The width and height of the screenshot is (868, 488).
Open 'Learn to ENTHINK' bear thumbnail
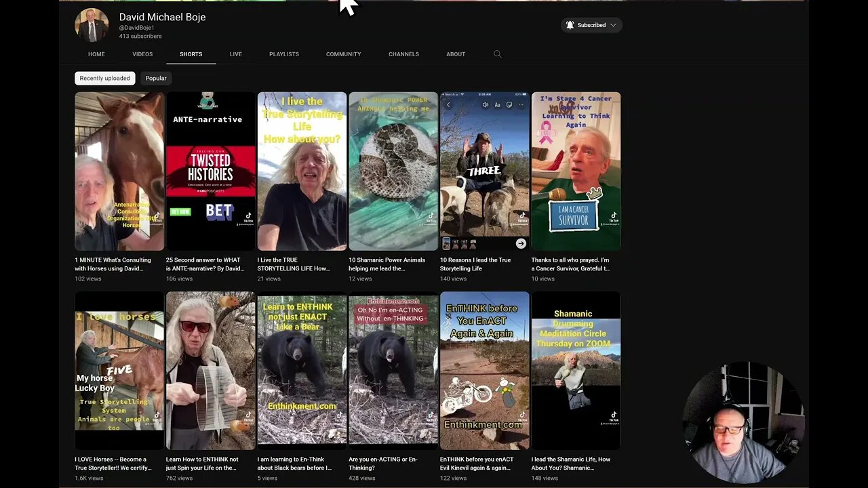302,371
